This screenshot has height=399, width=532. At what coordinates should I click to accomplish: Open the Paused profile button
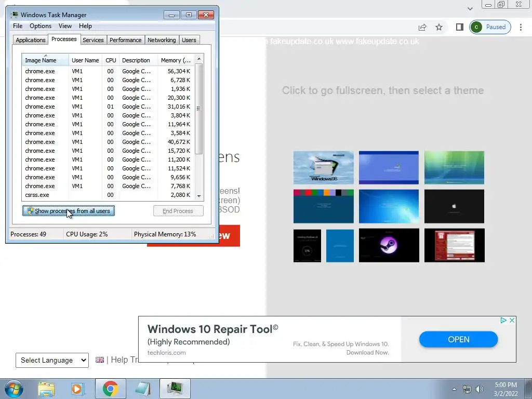click(x=490, y=27)
